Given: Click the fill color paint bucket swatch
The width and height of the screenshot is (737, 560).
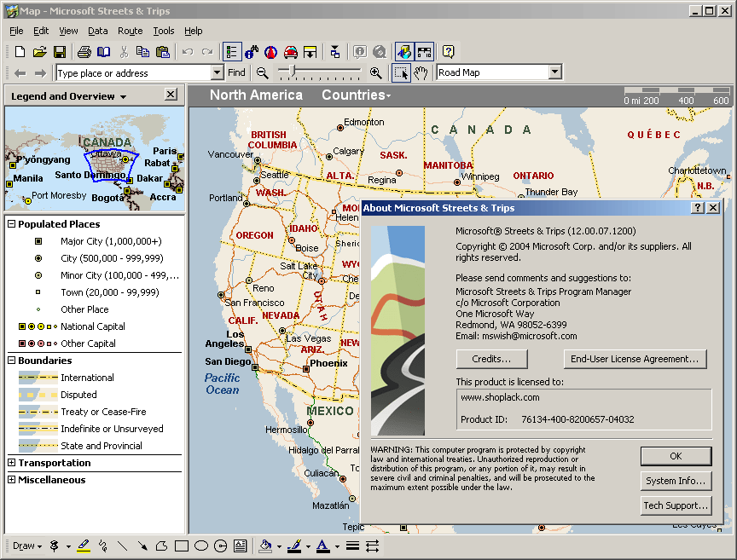Looking at the screenshot, I should [x=265, y=546].
